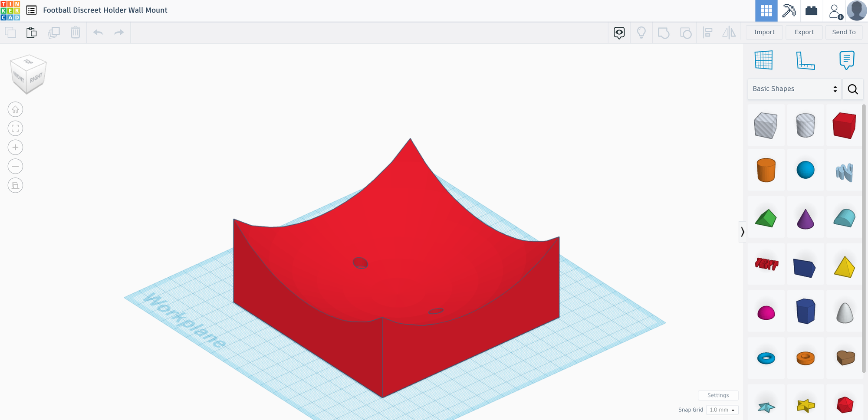Click the Fit all in view button

[x=15, y=128]
